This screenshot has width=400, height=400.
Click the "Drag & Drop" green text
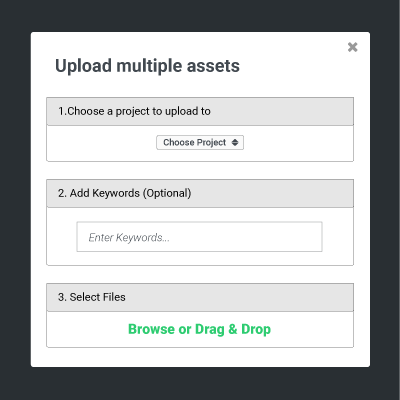pos(233,329)
